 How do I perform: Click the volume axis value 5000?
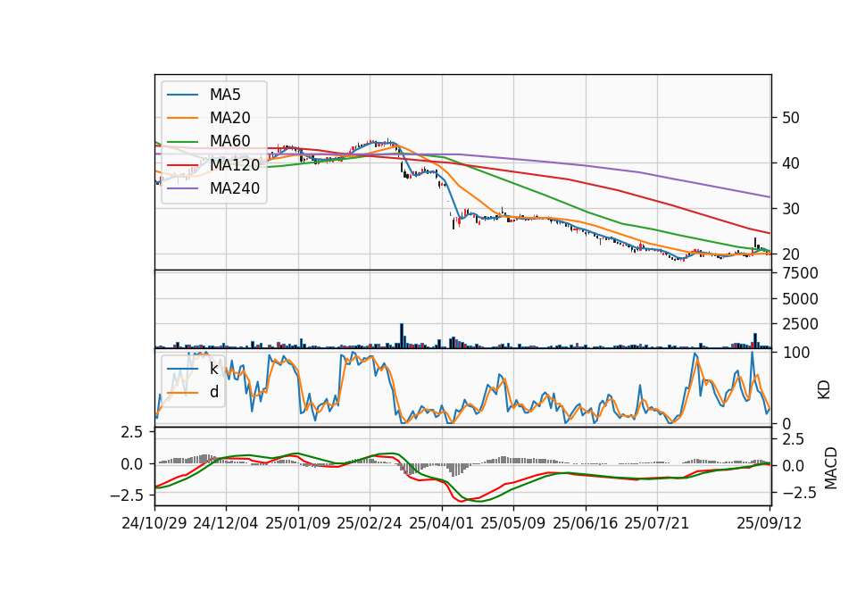[x=800, y=299]
